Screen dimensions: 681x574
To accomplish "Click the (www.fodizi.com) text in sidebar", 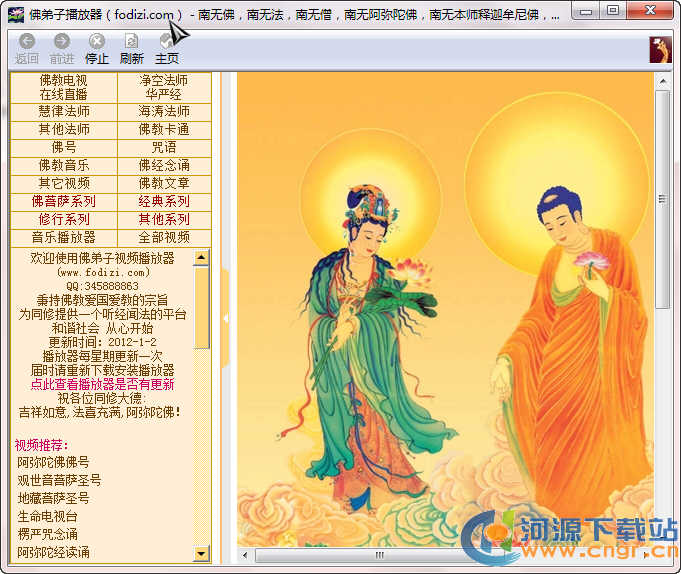I will [103, 273].
